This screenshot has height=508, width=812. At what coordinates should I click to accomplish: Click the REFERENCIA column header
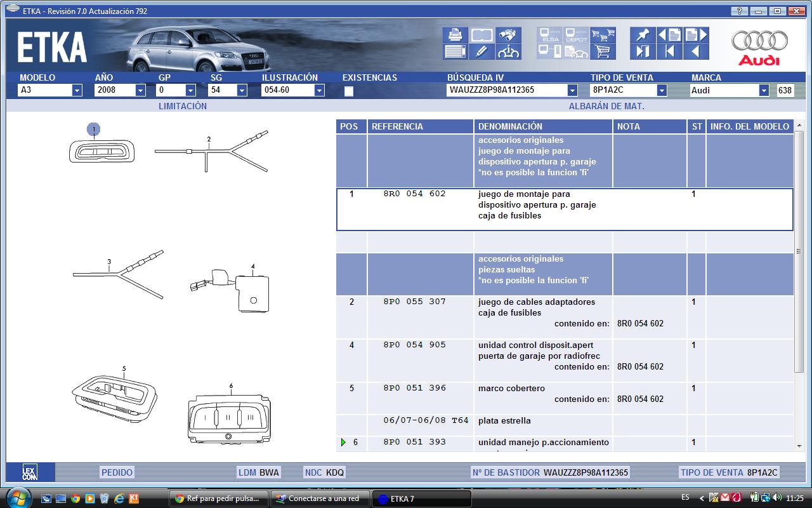[420, 126]
